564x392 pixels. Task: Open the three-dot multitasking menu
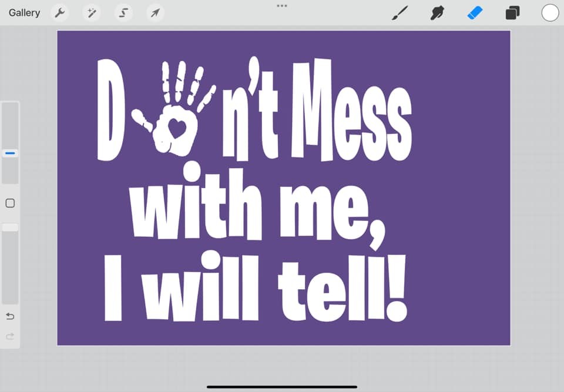(282, 5)
